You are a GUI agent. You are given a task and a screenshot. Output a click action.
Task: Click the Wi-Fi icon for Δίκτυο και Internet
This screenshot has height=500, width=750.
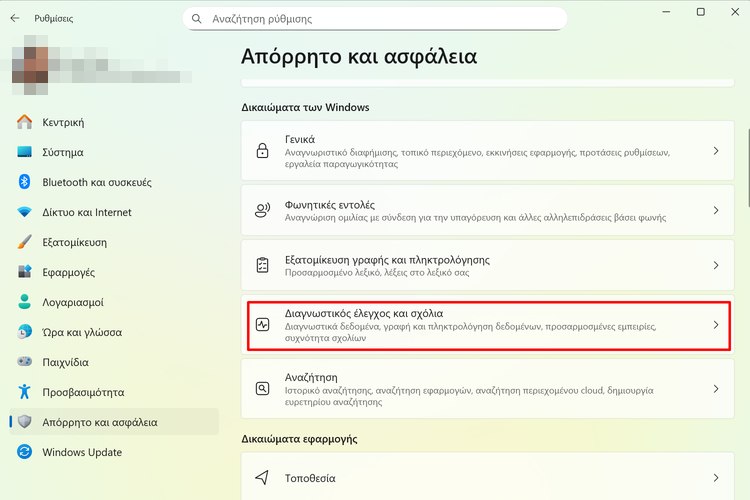pos(24,212)
